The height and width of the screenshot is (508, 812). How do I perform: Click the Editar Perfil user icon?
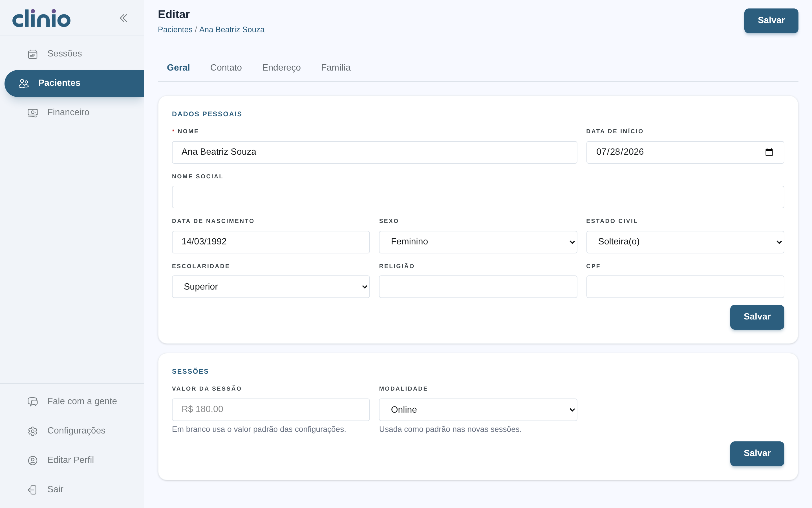pos(32,460)
